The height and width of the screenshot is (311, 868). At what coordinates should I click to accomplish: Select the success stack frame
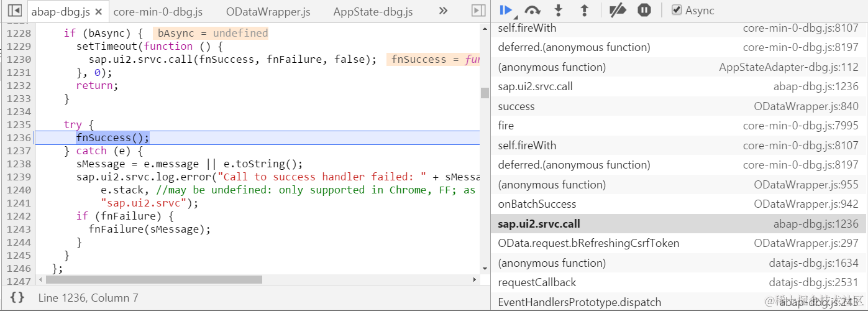tap(678, 106)
